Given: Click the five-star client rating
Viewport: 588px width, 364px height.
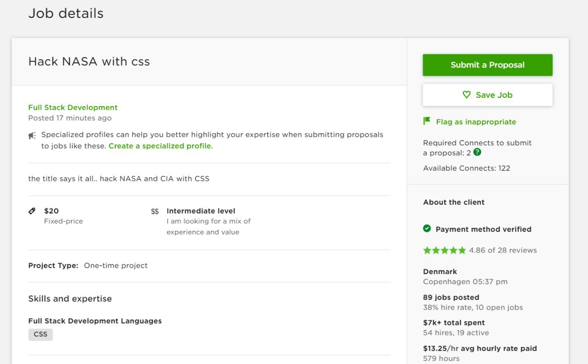Looking at the screenshot, I should pyautogui.click(x=444, y=250).
